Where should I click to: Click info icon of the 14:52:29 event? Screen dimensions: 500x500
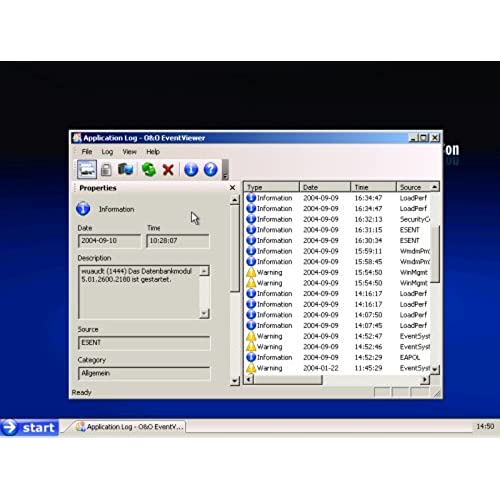point(251,357)
